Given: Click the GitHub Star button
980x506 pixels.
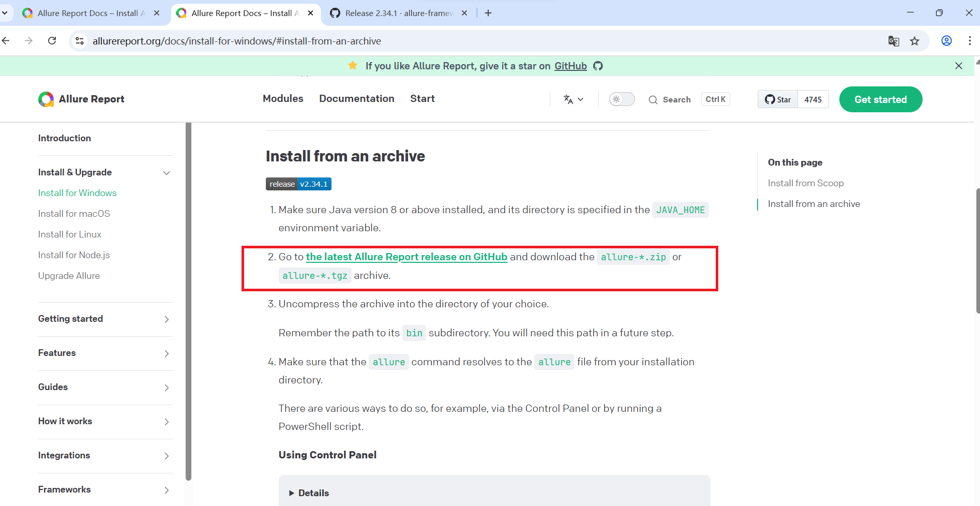Looking at the screenshot, I should (x=778, y=99).
